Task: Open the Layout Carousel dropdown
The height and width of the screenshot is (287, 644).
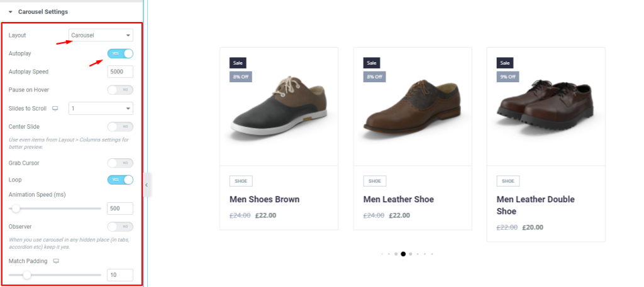Action: tap(101, 35)
